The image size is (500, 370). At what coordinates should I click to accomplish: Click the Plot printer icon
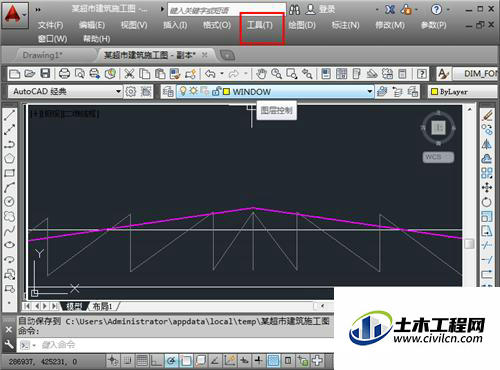[x=64, y=74]
